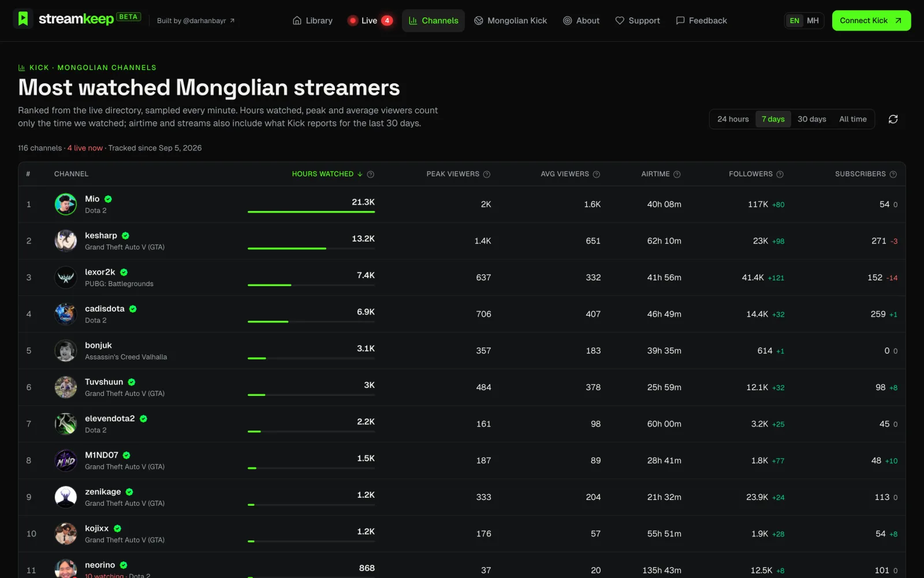
Task: Open the Feedback nav item
Action: coord(702,20)
